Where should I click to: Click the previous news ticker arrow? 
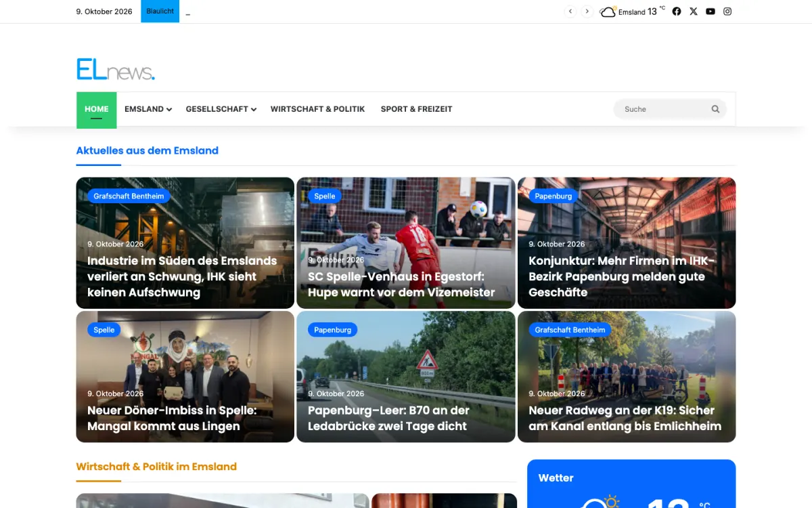[570, 12]
